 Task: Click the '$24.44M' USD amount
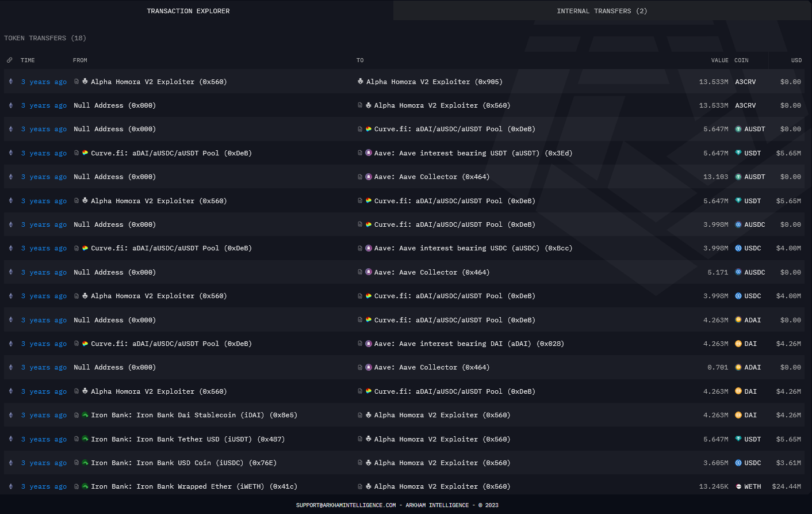coord(786,486)
